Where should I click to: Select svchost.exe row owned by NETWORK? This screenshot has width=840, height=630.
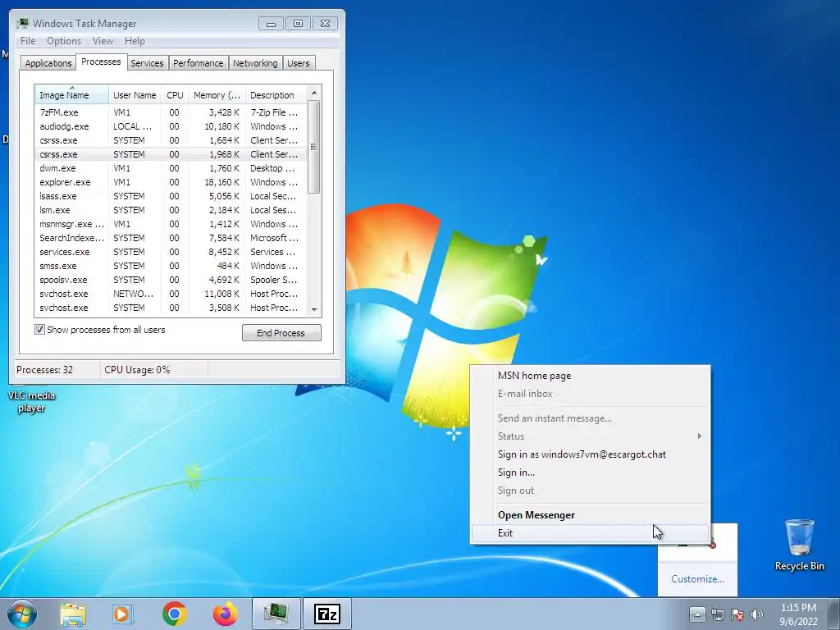coord(171,294)
